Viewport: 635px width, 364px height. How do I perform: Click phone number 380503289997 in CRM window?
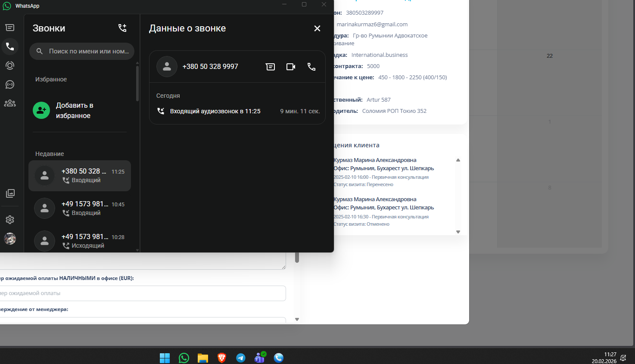[x=364, y=12]
